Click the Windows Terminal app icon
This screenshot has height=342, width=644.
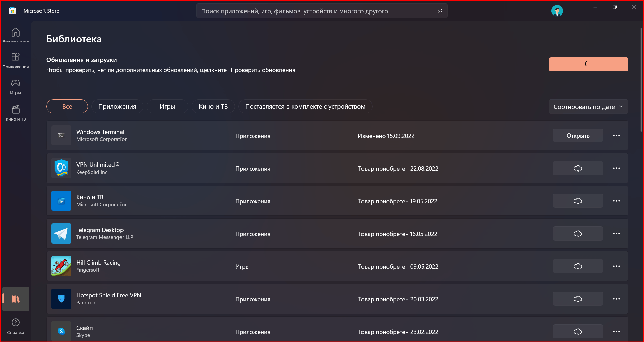pyautogui.click(x=61, y=135)
